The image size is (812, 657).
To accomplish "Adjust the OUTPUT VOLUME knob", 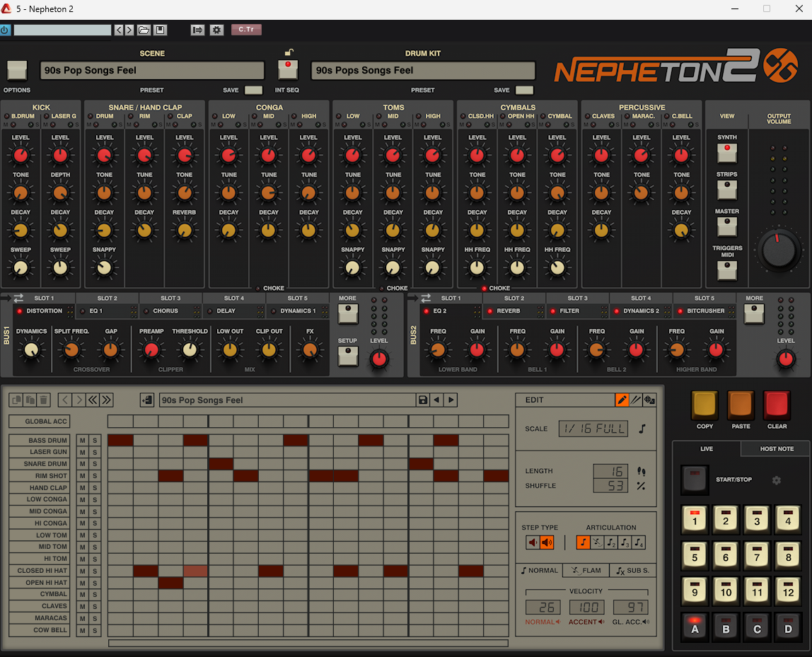I will [x=778, y=250].
